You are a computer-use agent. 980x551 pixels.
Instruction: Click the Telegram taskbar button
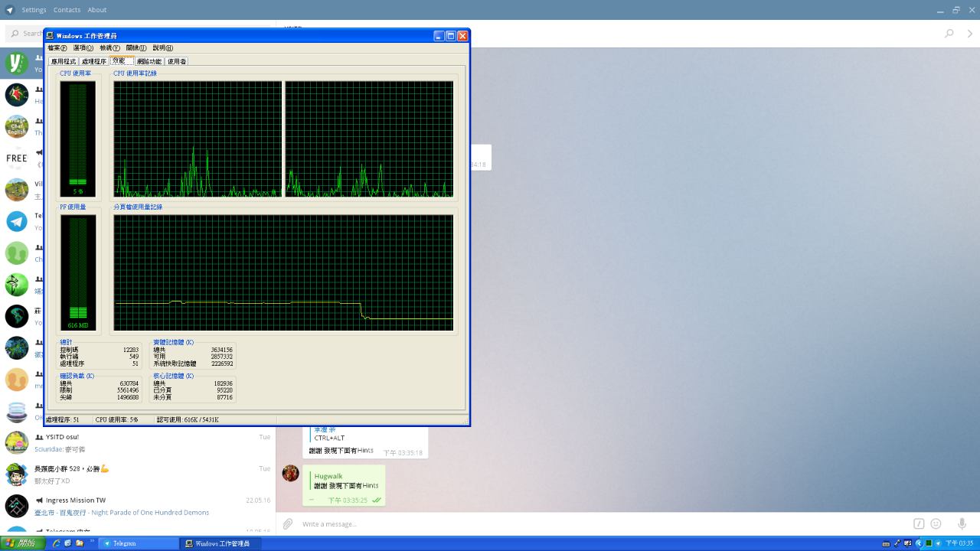point(139,543)
